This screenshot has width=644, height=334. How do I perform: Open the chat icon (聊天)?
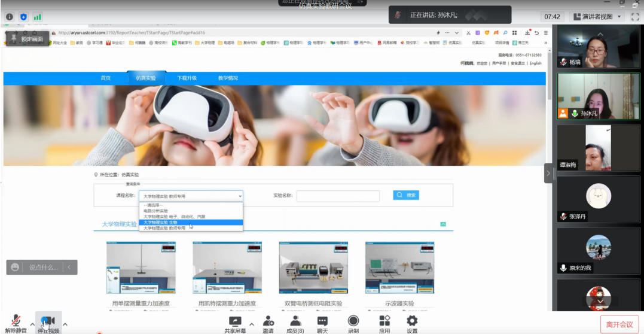[x=322, y=321]
